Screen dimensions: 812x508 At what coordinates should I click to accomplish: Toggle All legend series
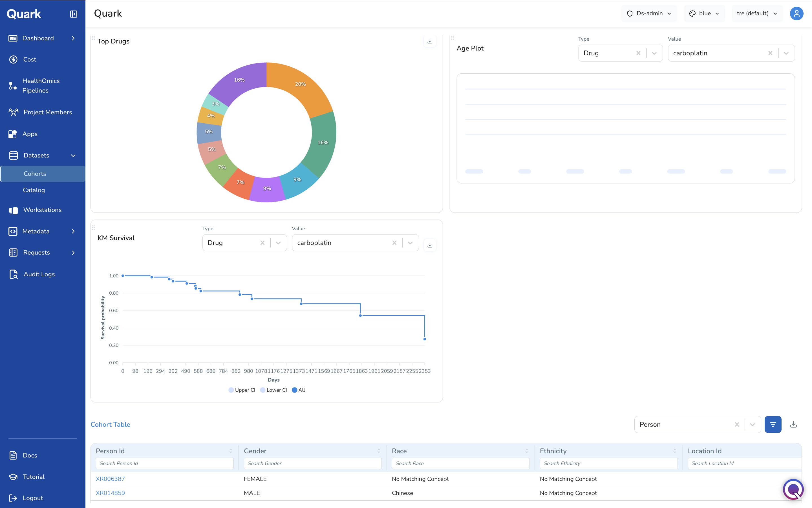298,390
